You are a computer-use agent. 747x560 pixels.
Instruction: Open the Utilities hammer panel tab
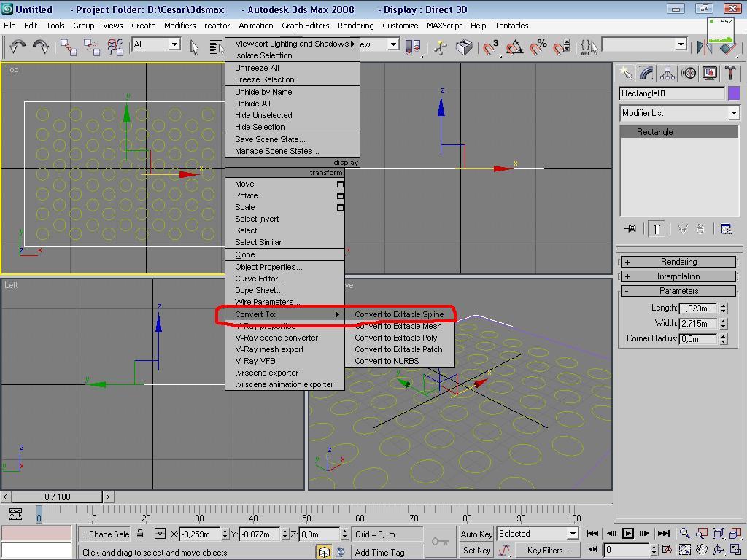pyautogui.click(x=731, y=73)
